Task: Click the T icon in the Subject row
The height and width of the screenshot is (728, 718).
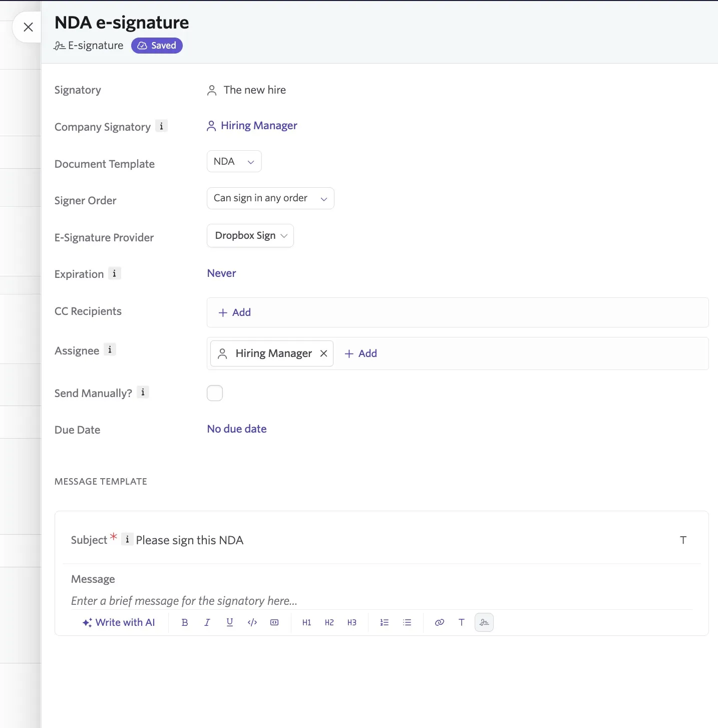Action: coord(683,540)
